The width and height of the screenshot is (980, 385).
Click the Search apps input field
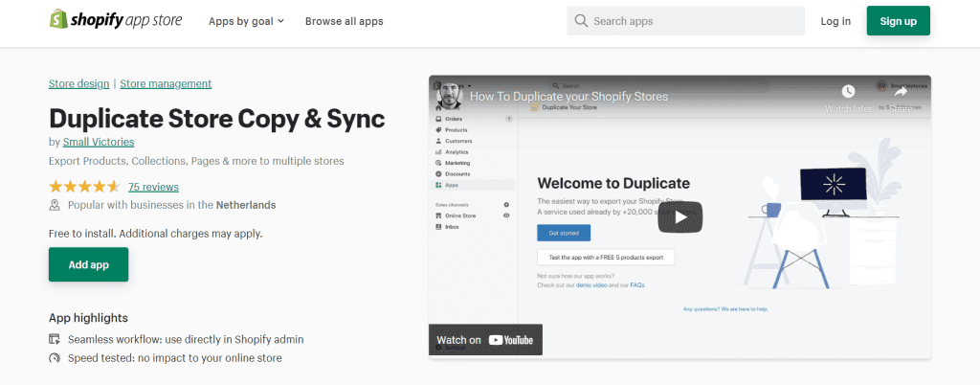pyautogui.click(x=685, y=21)
